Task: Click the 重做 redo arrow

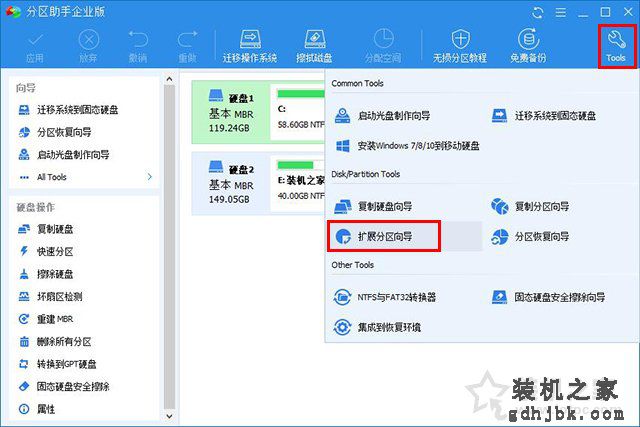Action: coord(187,47)
